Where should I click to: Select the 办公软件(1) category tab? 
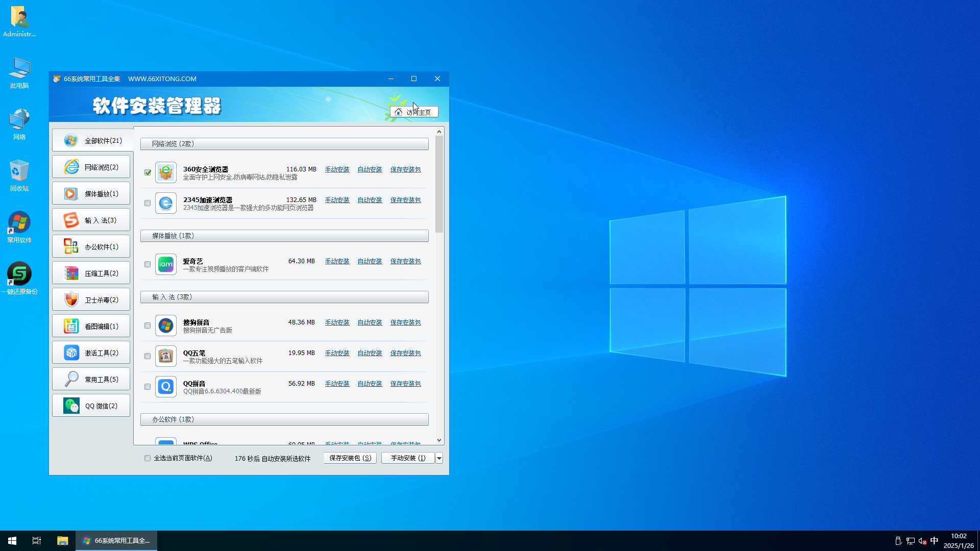(91, 246)
